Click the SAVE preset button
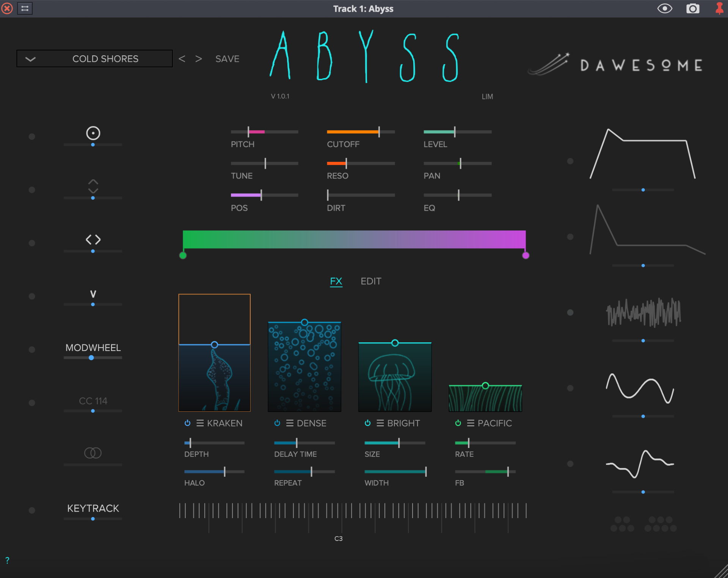Image resolution: width=728 pixels, height=578 pixels. coord(227,59)
